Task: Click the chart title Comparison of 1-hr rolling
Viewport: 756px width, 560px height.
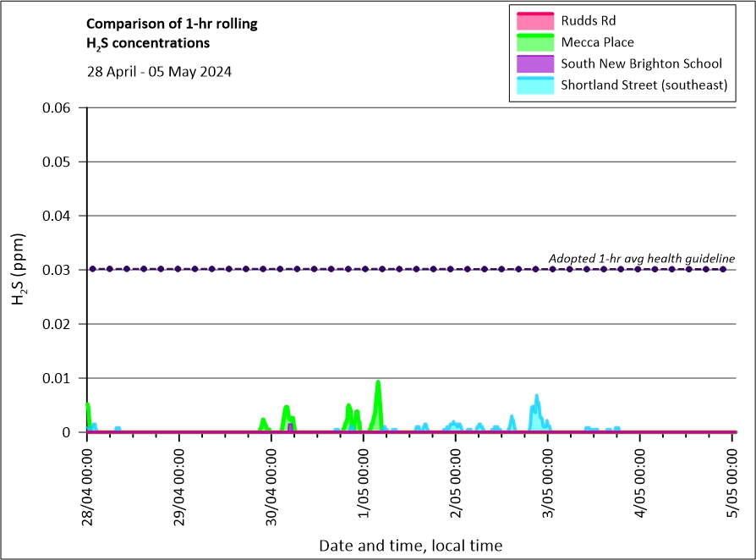Action: point(172,24)
